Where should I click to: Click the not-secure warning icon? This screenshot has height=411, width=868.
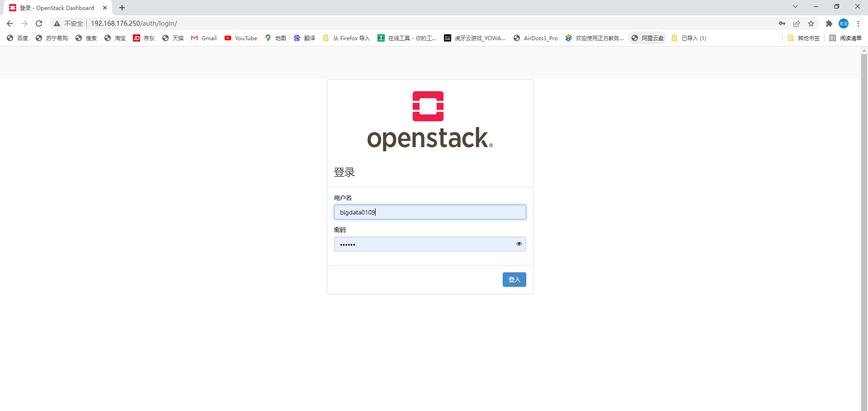[x=57, y=23]
